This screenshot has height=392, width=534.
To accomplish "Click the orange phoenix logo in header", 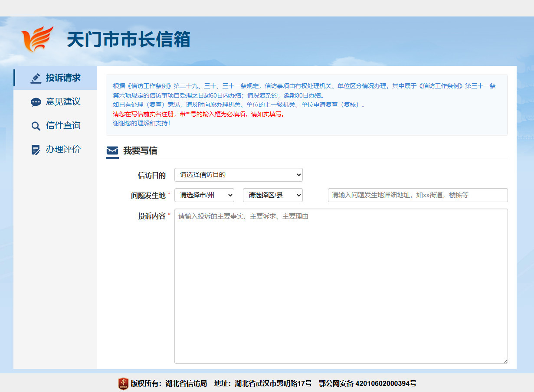I will point(38,39).
